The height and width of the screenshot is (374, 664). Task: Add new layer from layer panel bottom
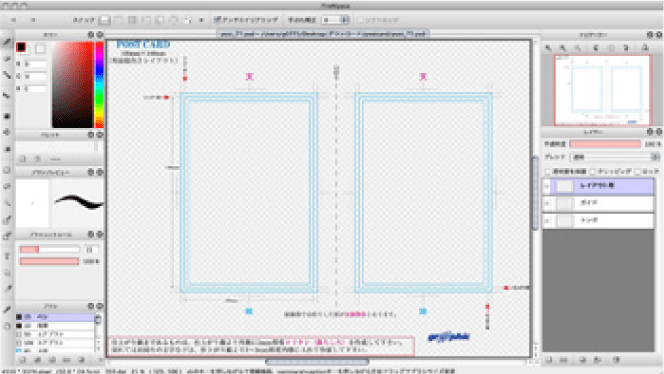click(x=549, y=360)
